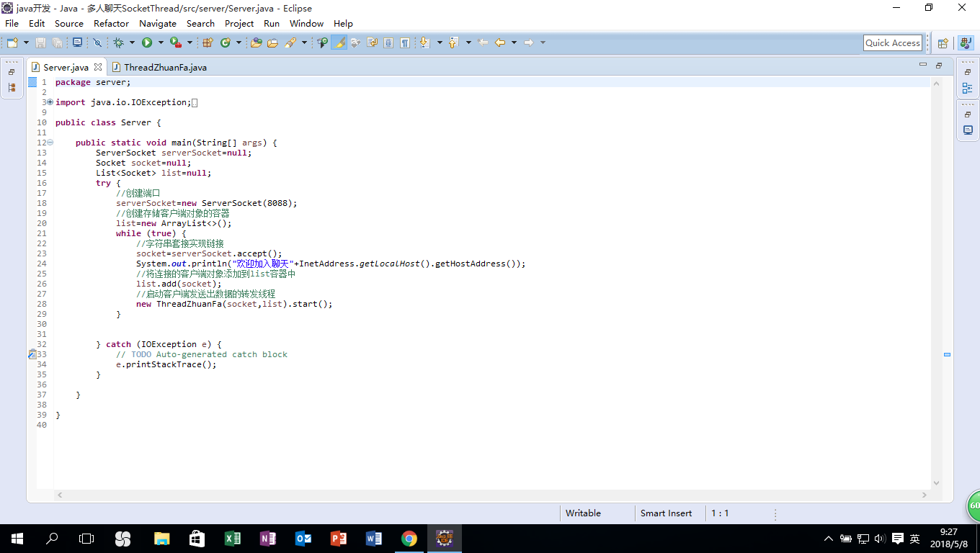
Task: Click the Run green play button
Action: tap(147, 43)
